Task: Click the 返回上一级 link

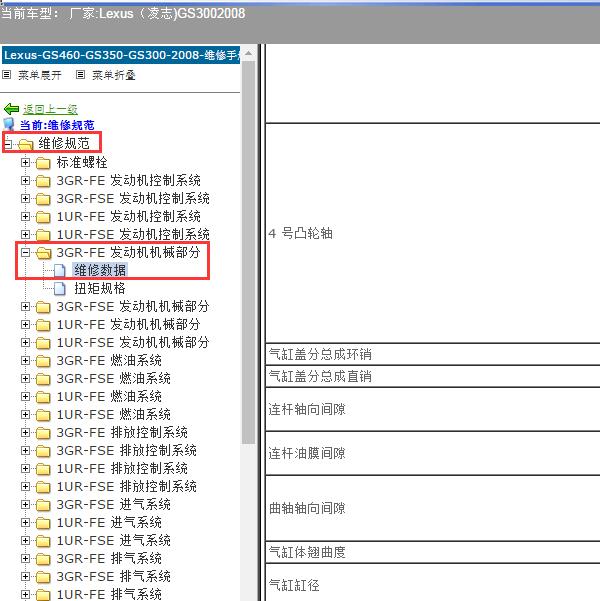Action: click(50, 109)
